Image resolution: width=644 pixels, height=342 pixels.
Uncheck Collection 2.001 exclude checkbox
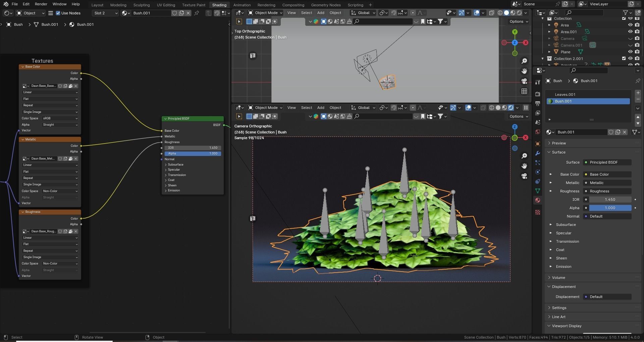(x=624, y=59)
